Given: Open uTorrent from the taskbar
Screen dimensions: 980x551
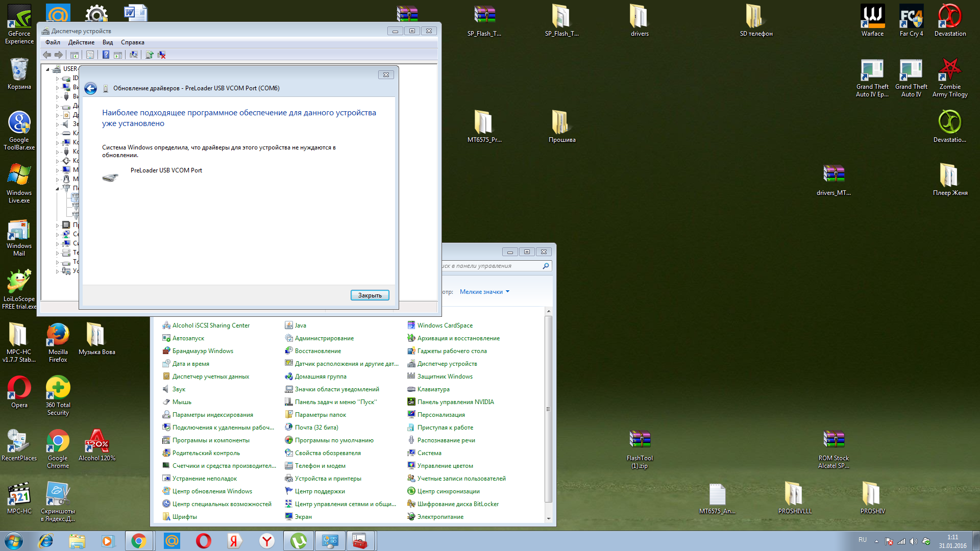Looking at the screenshot, I should click(299, 541).
